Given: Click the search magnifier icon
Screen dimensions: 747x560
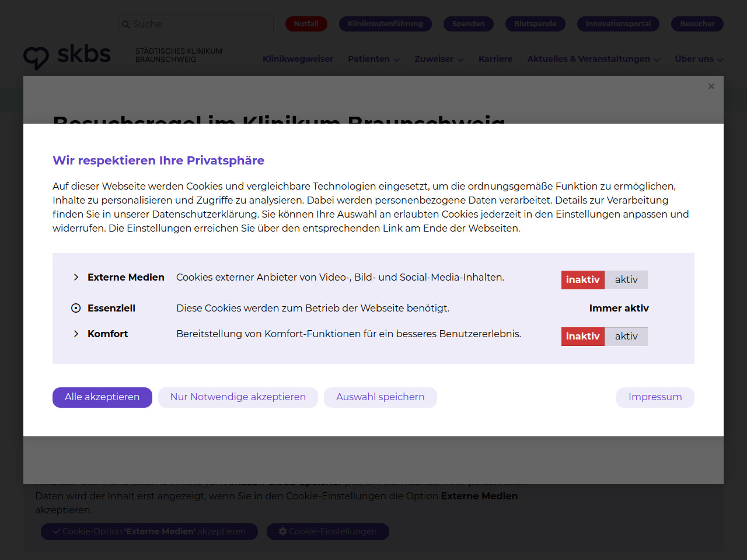Looking at the screenshot, I should point(125,24).
